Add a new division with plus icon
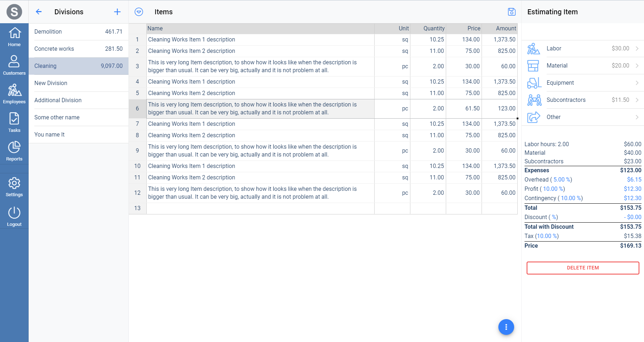644x342 pixels. (x=117, y=12)
